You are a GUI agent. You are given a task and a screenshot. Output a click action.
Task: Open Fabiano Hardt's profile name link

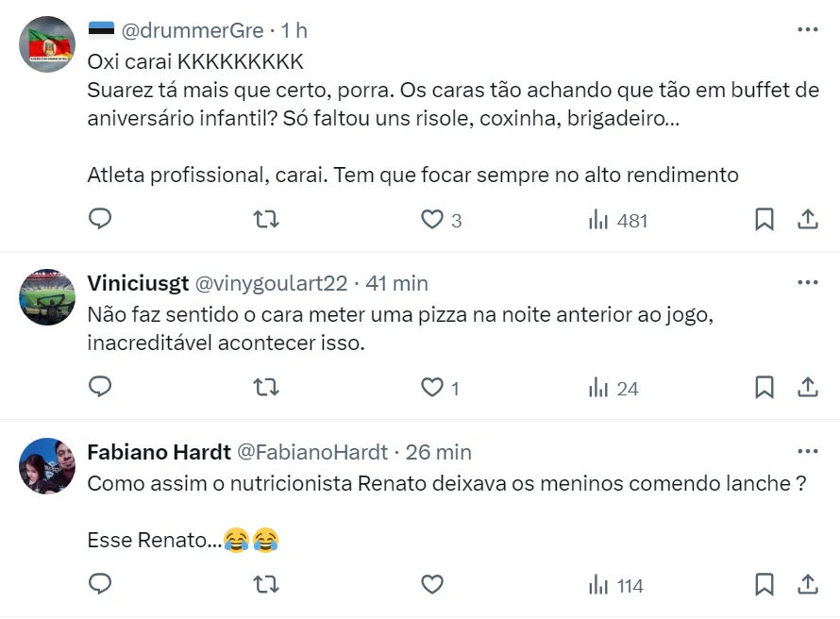coord(159,452)
